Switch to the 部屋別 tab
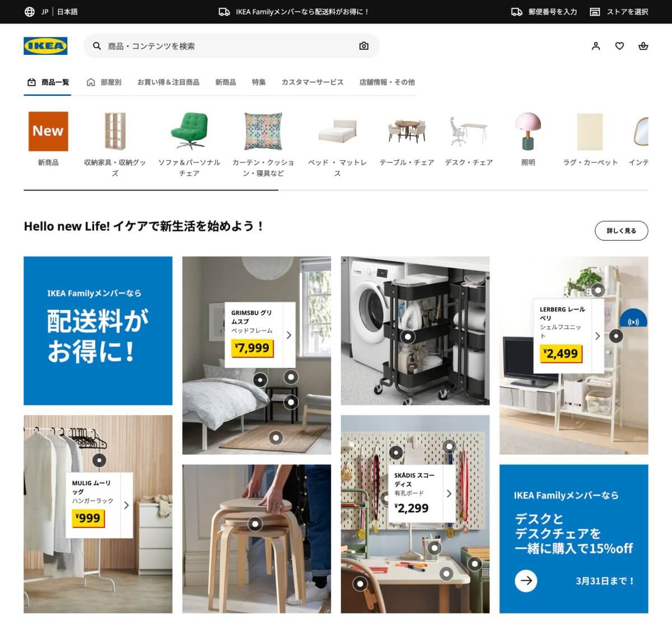672x637 pixels. (x=104, y=82)
